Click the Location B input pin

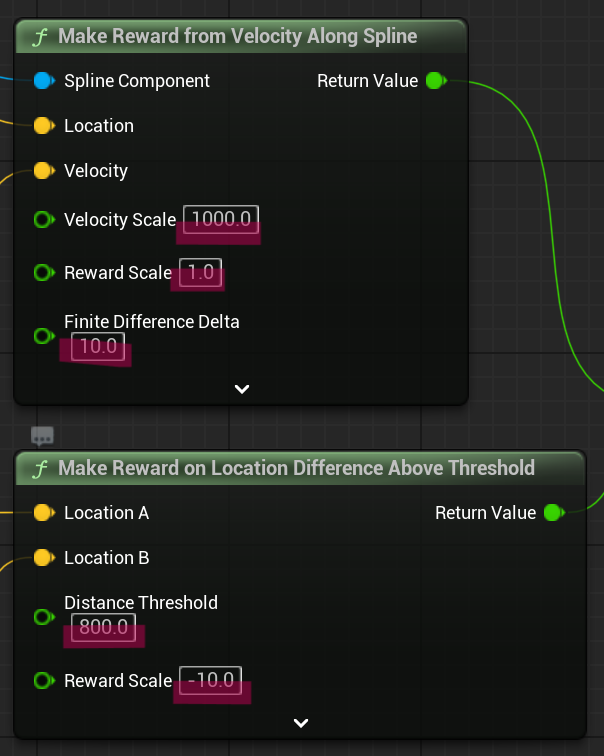(43, 558)
